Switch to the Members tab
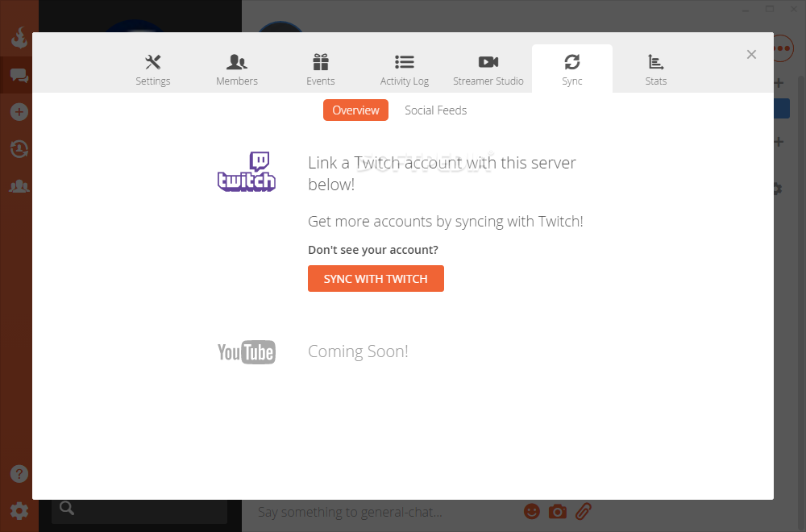806x532 pixels. (236, 69)
